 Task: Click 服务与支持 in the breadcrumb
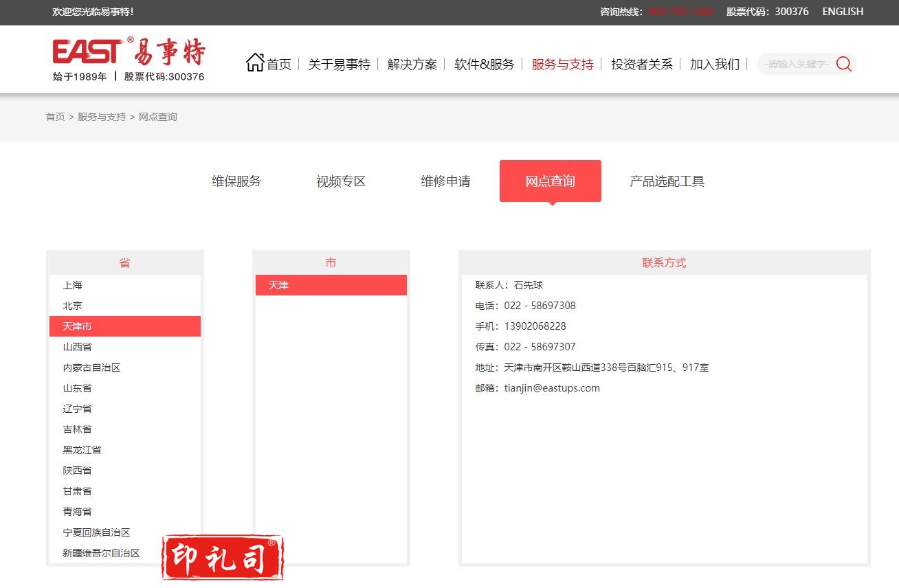(102, 117)
